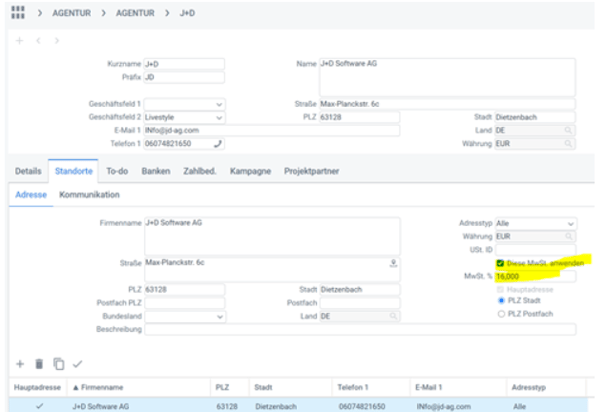607x412 pixels.
Task: Open the Banken tab
Action: click(156, 171)
